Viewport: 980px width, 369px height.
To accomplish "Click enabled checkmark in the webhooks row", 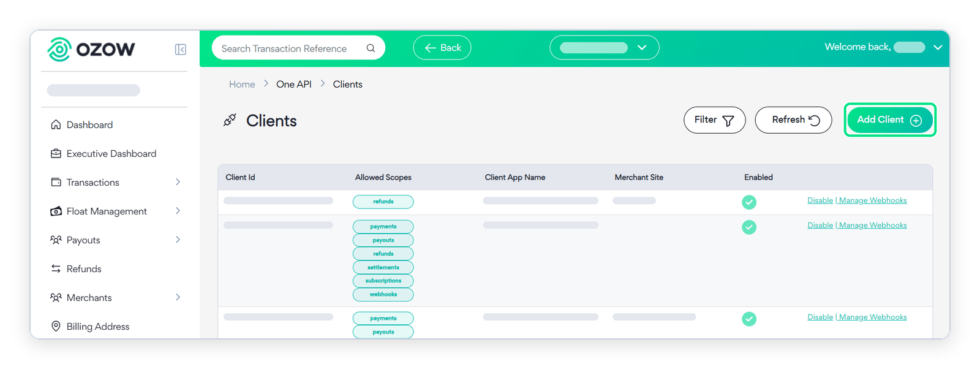I will tap(749, 227).
